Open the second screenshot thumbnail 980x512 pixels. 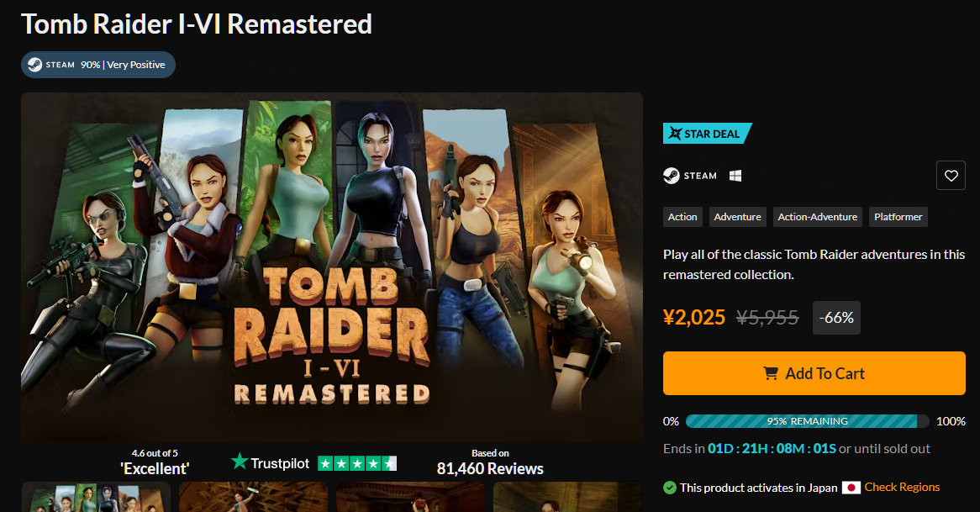252,497
